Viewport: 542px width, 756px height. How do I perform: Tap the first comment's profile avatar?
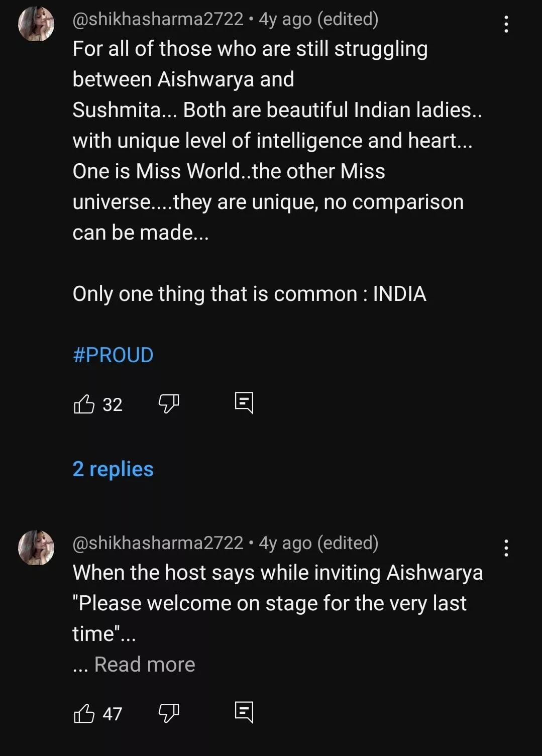[36, 24]
